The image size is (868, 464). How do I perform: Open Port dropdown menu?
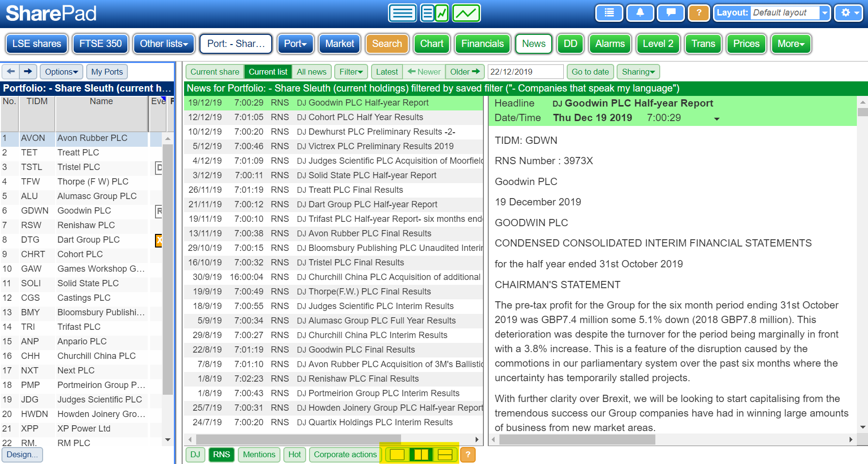tap(295, 44)
